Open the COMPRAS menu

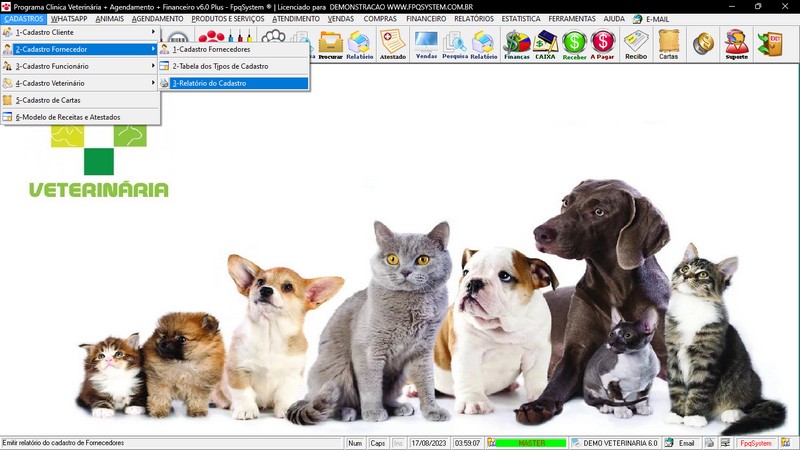click(380, 19)
